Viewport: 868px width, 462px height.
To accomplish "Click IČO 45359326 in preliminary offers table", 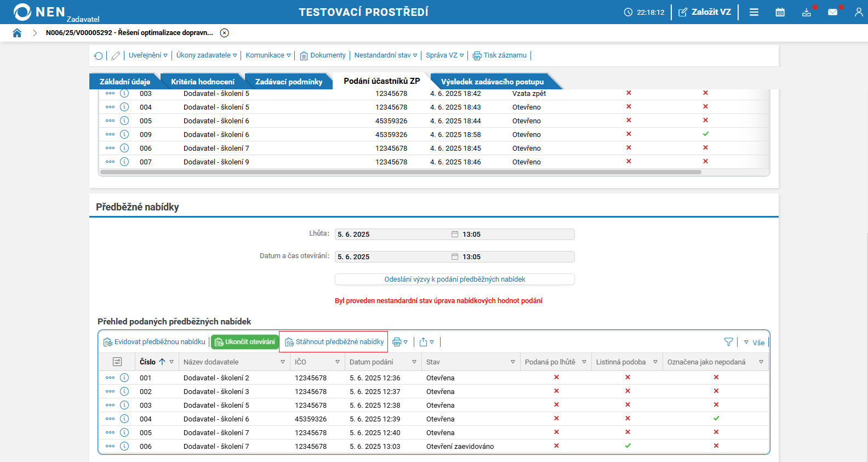I will tap(311, 419).
